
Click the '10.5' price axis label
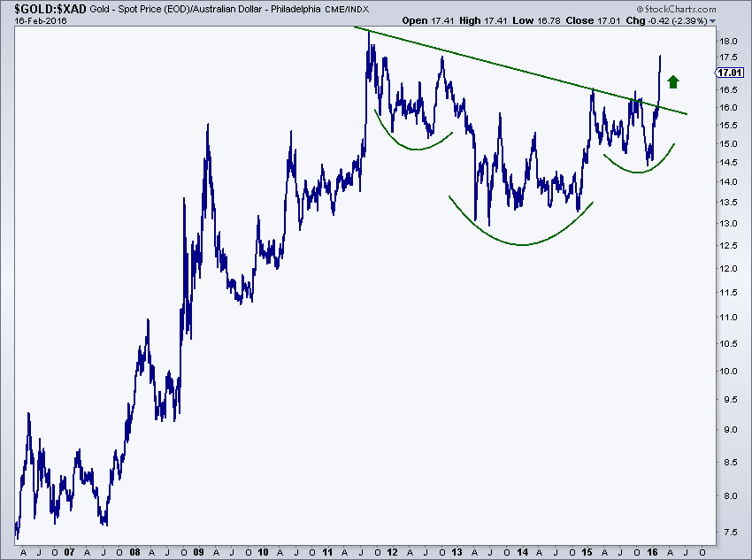(728, 343)
